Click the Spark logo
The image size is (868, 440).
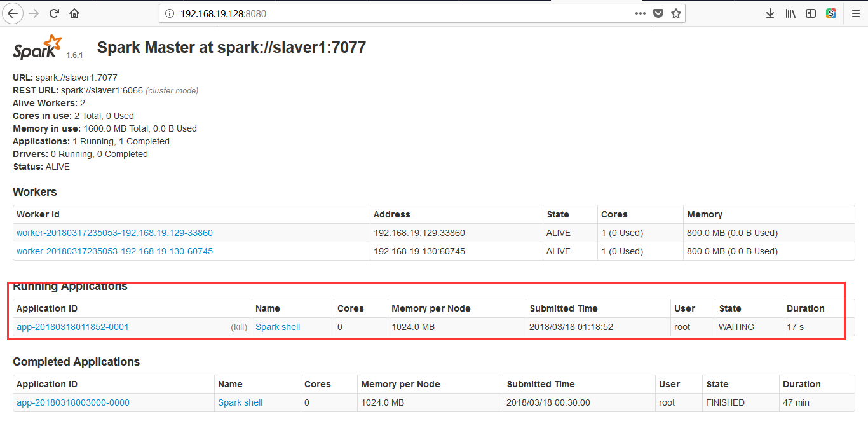coord(38,48)
